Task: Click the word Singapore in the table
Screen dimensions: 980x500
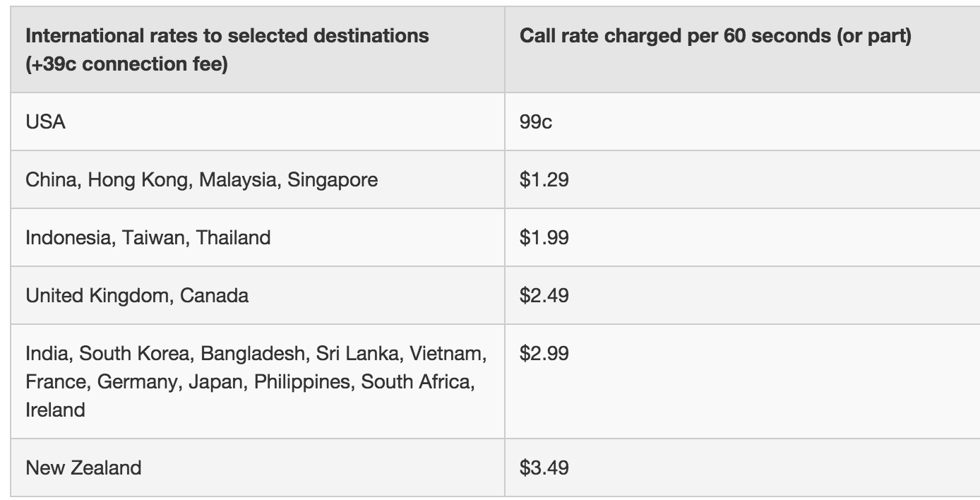Action: (334, 180)
